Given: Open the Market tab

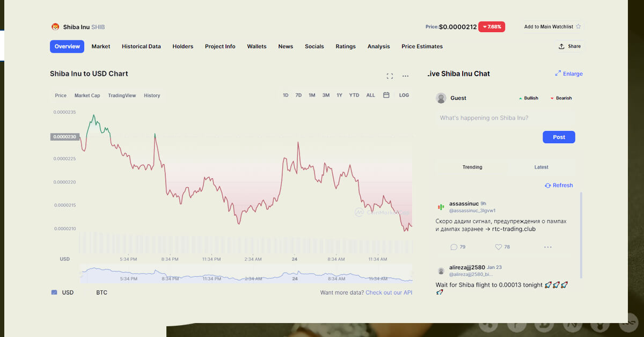Looking at the screenshot, I should (101, 47).
